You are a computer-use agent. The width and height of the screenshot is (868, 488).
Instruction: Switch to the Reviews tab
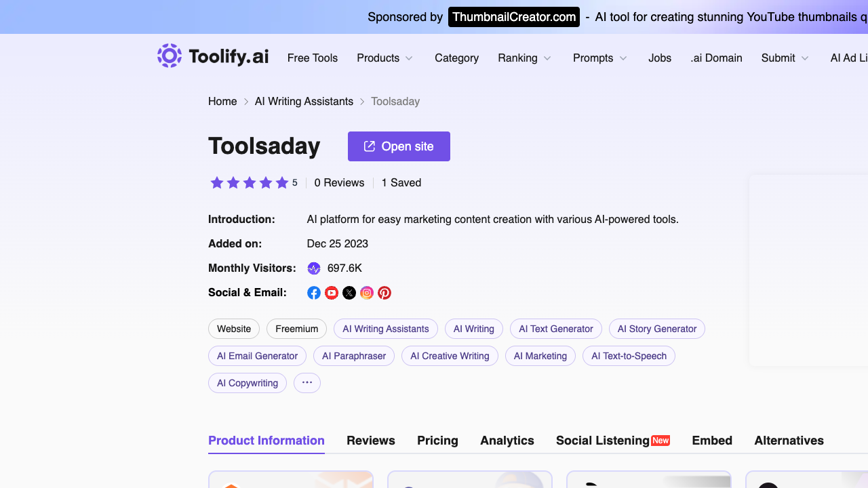click(371, 441)
